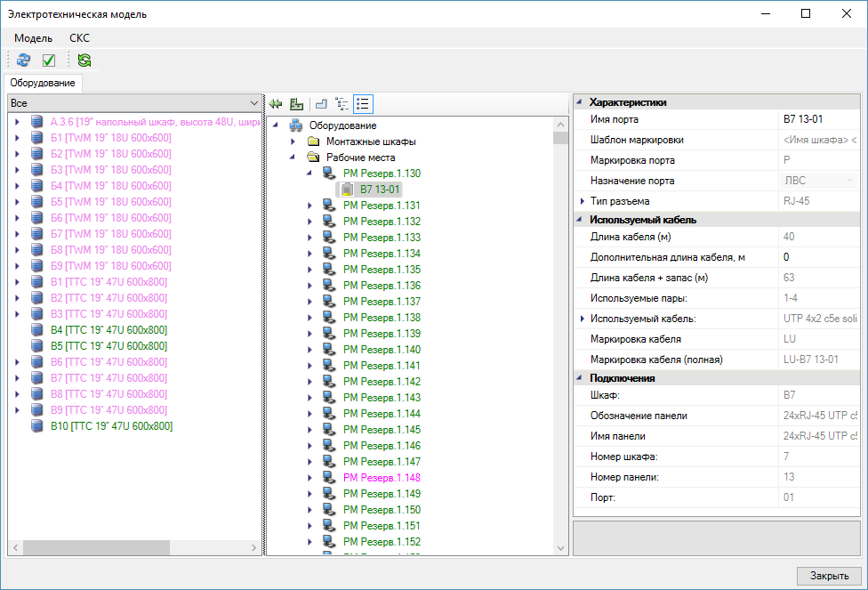The image size is (868, 590).
Task: Select В3 [ТТС 19" 47U 600x800] cabinet
Action: pos(108,314)
